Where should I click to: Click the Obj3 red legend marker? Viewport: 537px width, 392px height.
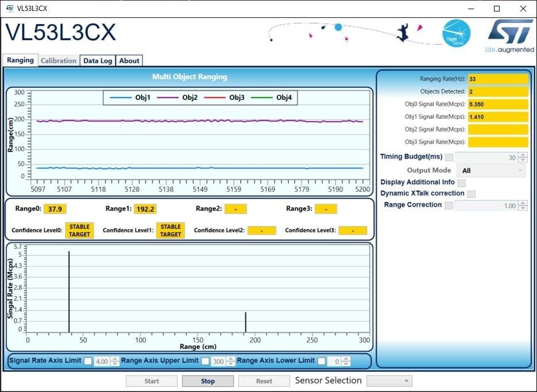[x=214, y=98]
